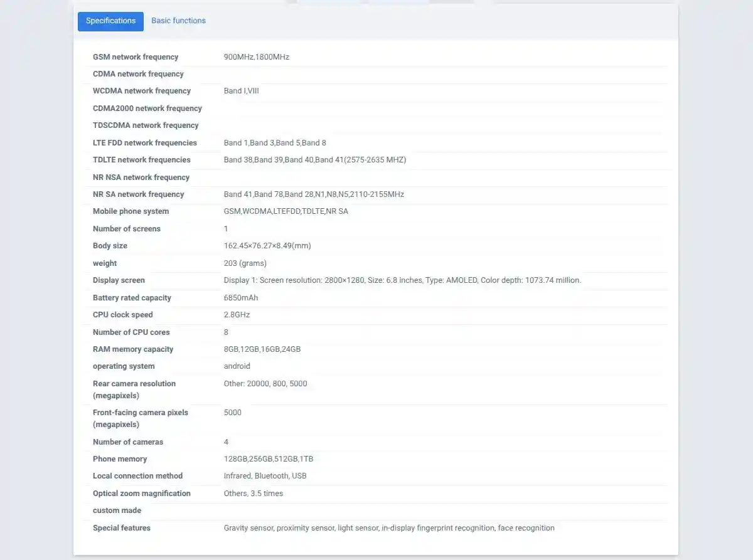Click the Body size dimensions value
The width and height of the screenshot is (753, 560).
tap(267, 246)
